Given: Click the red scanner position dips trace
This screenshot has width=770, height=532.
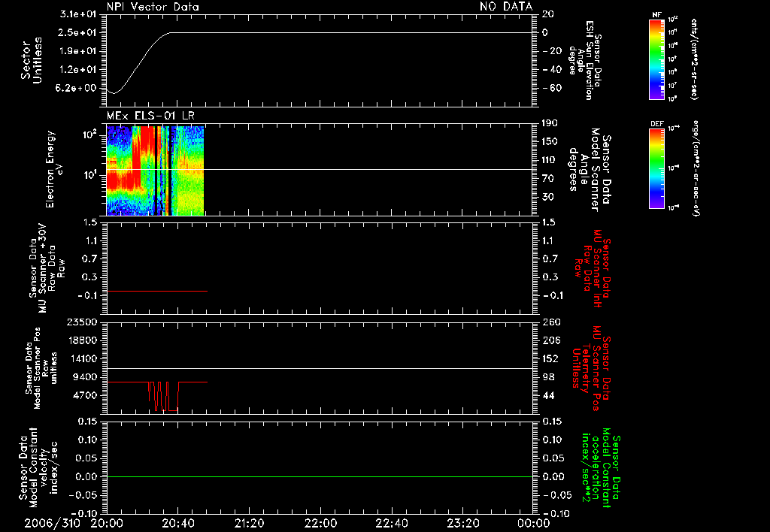Looking at the screenshot, I should (x=164, y=396).
